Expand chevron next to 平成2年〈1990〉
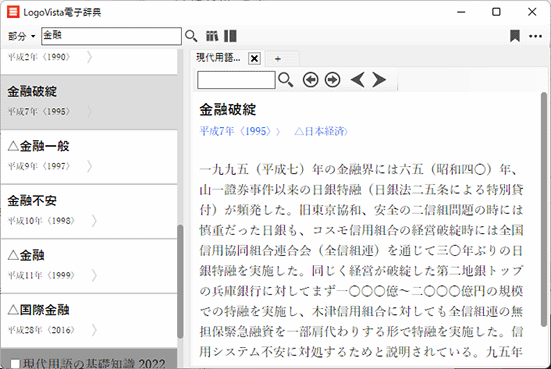551x369 pixels. pos(90,57)
